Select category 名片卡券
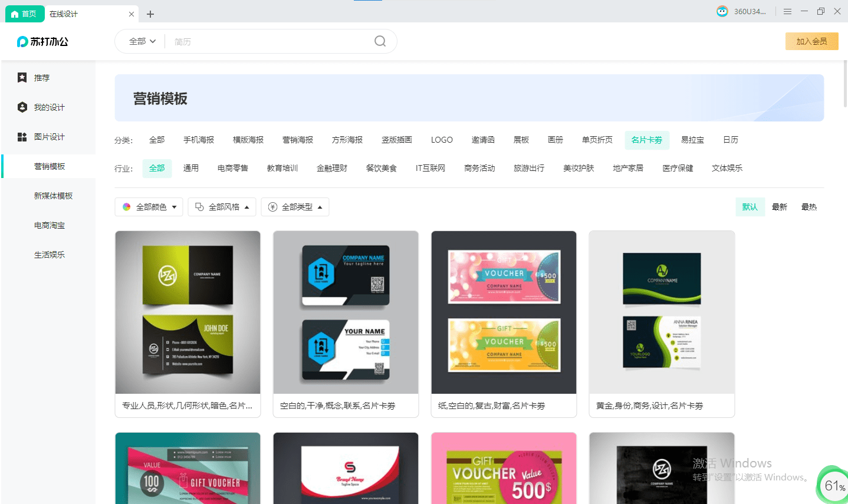The width and height of the screenshot is (848, 504). pyautogui.click(x=647, y=140)
